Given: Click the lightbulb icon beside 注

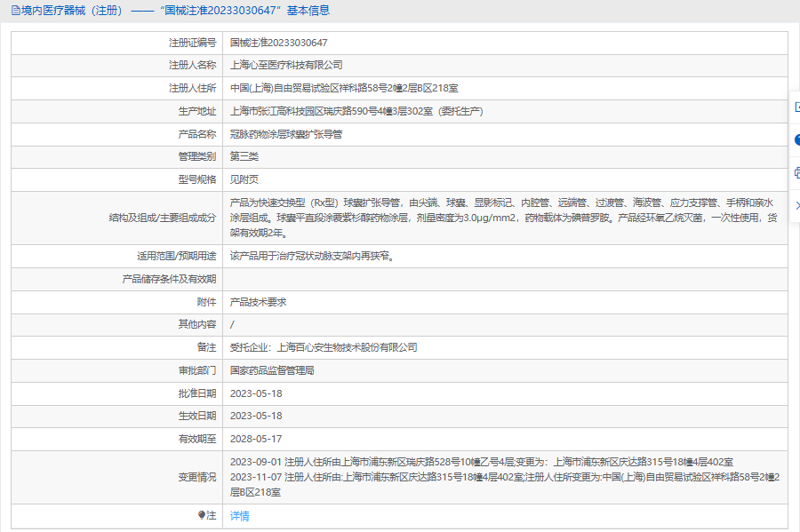Looking at the screenshot, I should coord(202,515).
